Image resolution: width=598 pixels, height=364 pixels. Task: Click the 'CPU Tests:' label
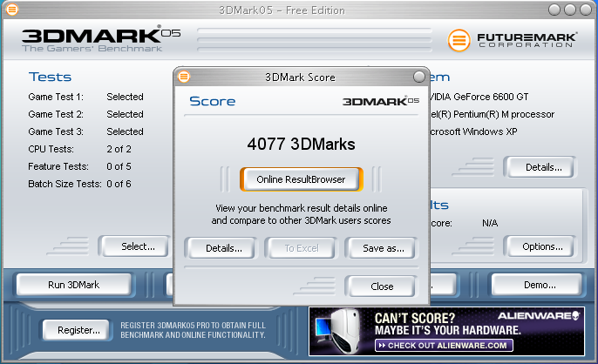click(x=51, y=149)
